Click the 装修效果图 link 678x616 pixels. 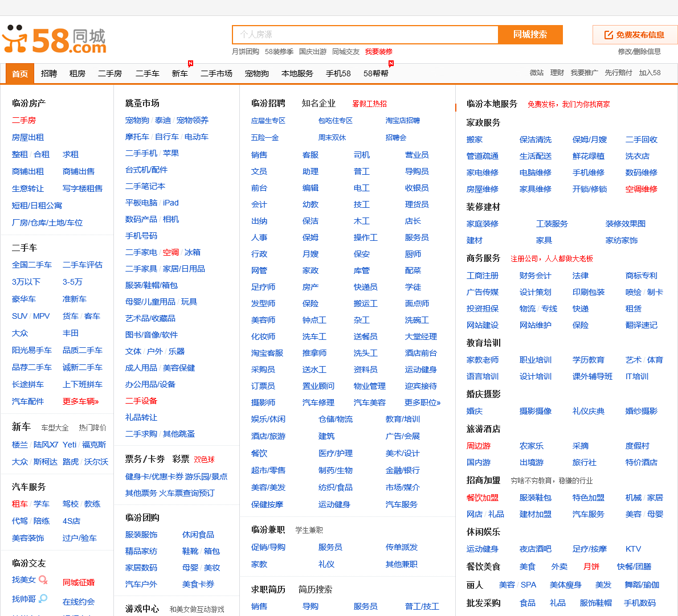(x=625, y=224)
